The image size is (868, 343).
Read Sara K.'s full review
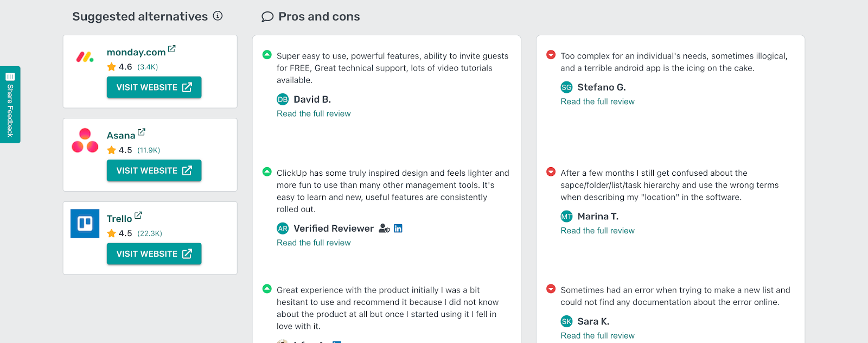point(597,335)
